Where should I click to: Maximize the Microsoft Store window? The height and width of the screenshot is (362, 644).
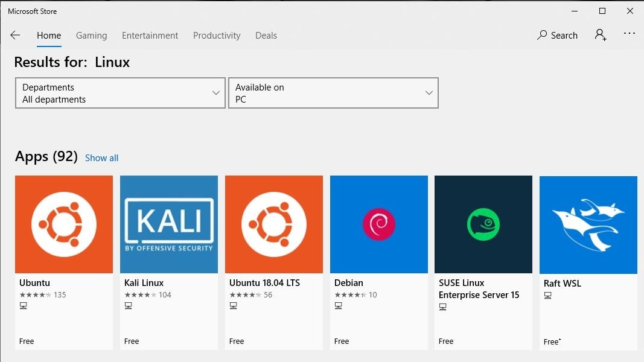point(602,11)
